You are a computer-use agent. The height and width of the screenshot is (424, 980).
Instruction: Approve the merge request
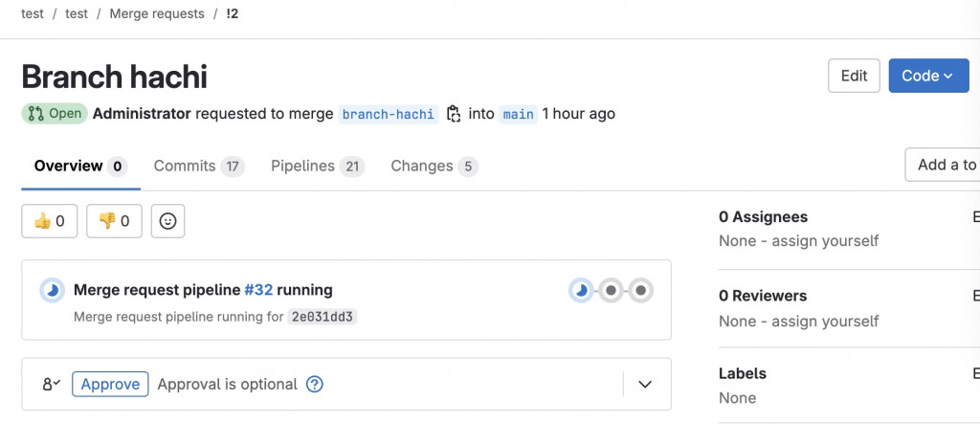coord(110,385)
